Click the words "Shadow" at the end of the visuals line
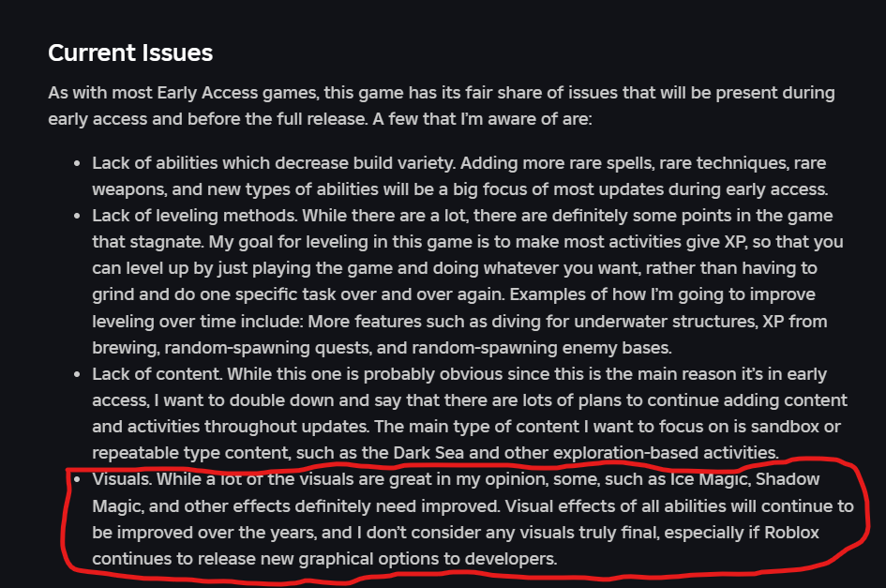This screenshot has height=588, width=886. (788, 480)
